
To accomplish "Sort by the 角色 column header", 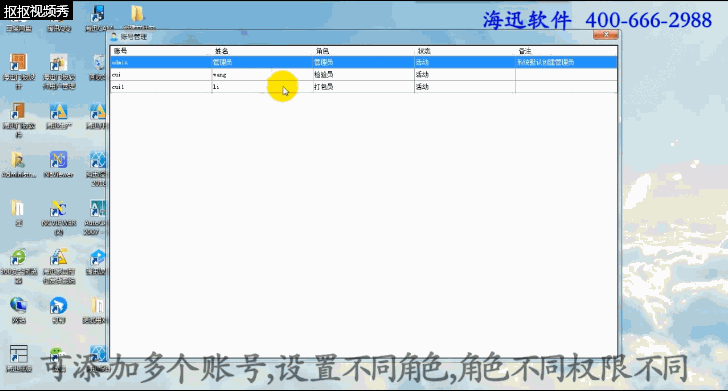I will [363, 51].
